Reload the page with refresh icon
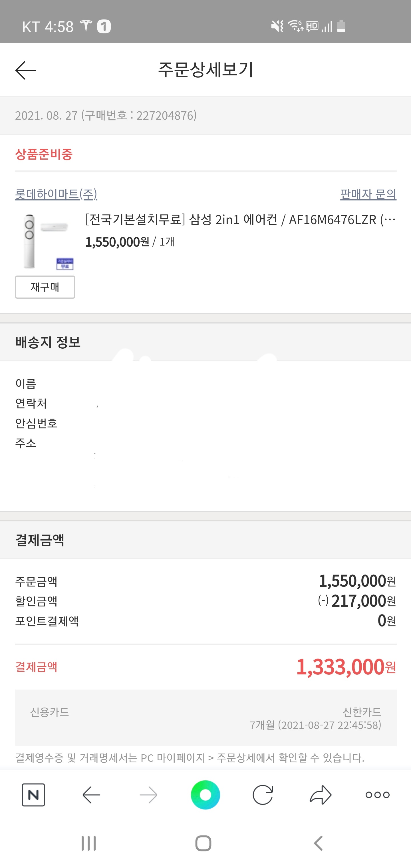Screen dimensions: 411x868 click(262, 795)
